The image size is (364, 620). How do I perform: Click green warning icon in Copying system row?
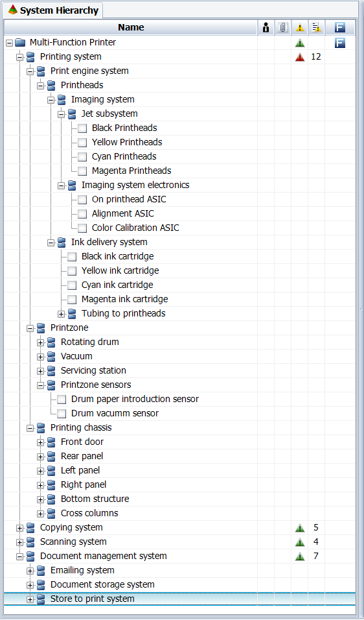pyautogui.click(x=300, y=528)
